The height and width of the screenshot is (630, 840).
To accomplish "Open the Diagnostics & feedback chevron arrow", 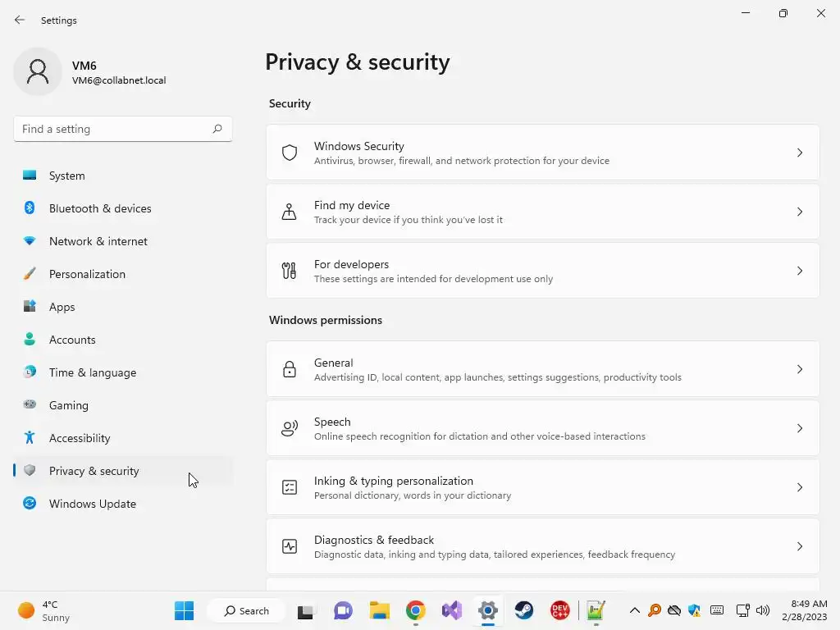I will coord(800,546).
